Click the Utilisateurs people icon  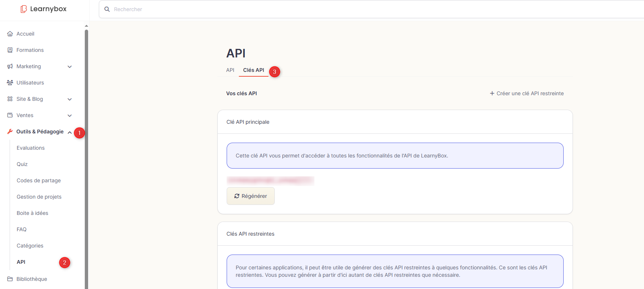click(x=10, y=83)
